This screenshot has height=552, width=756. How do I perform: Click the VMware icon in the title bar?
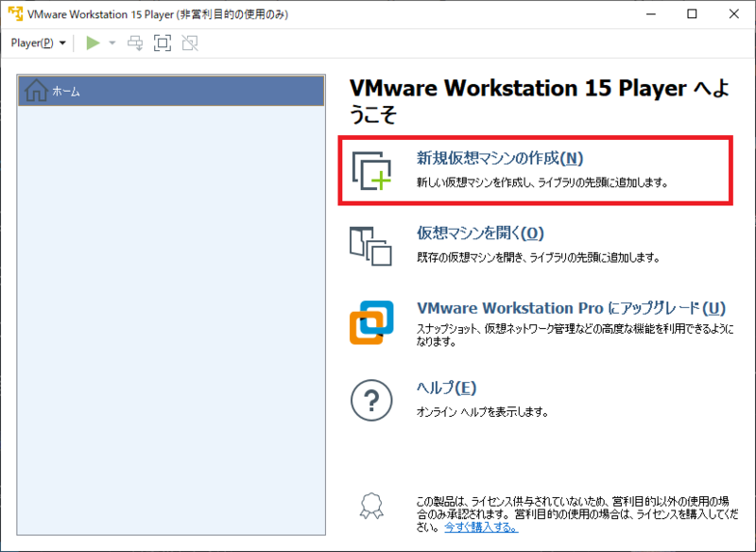tap(13, 14)
